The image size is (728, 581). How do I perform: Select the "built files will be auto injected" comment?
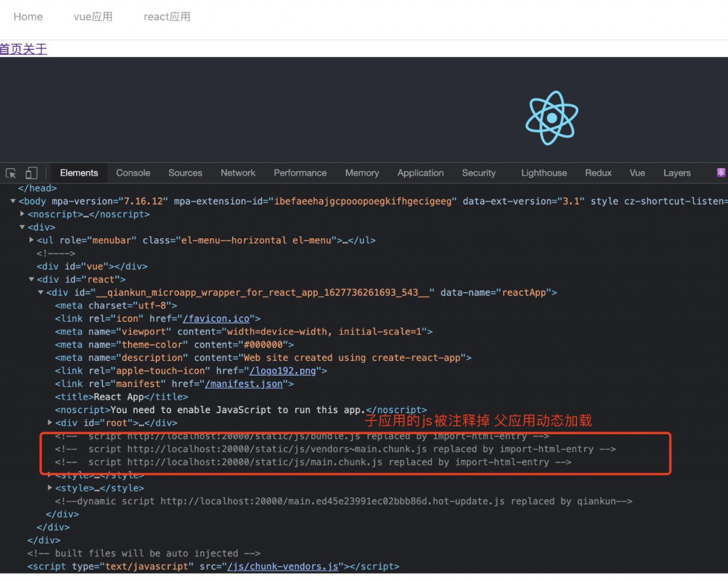(x=144, y=554)
